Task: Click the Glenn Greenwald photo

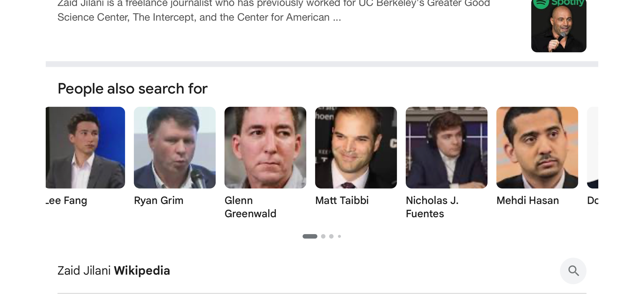Action: [x=265, y=148]
